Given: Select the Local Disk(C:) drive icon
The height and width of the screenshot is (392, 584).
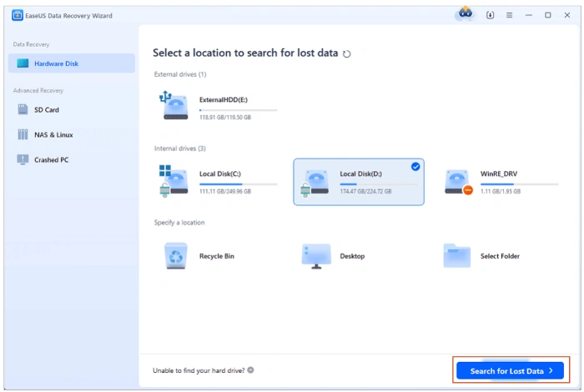Looking at the screenshot, I should coord(174,181).
